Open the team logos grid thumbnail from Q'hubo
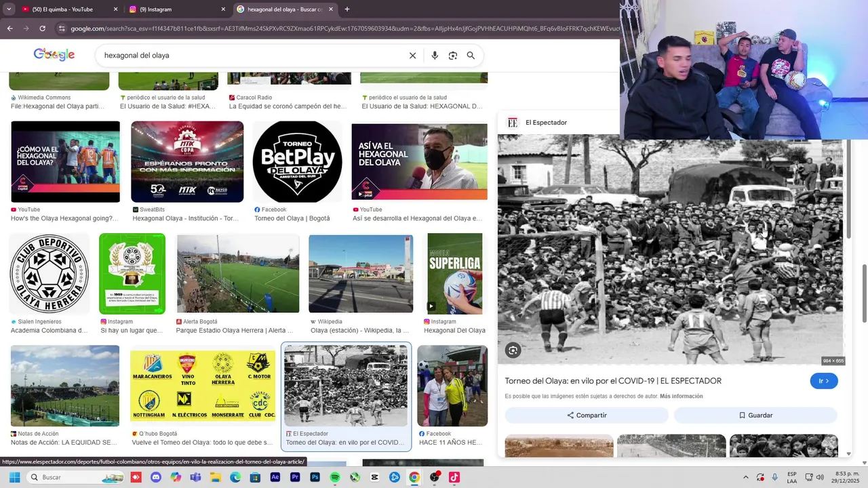868x488 pixels. pos(203,386)
